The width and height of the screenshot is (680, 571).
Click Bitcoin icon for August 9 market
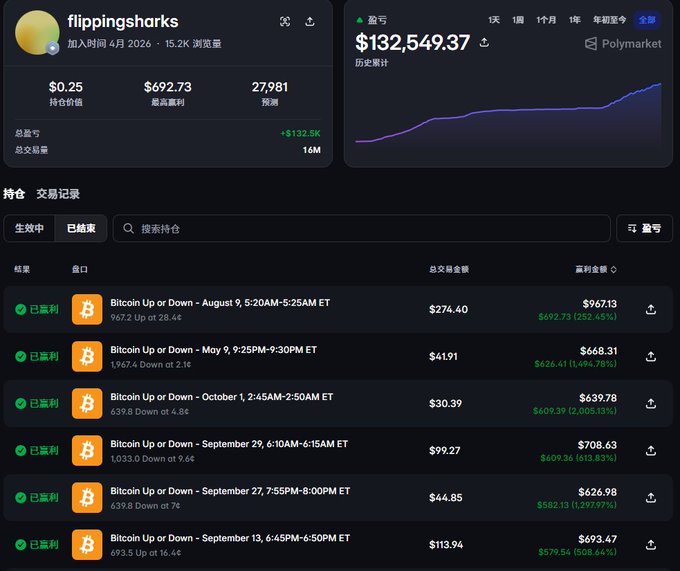87,310
